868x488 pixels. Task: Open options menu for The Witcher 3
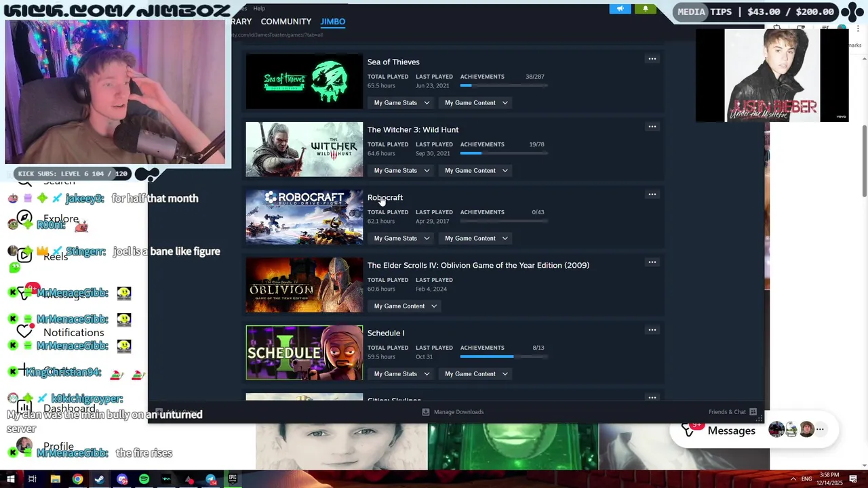coord(652,127)
